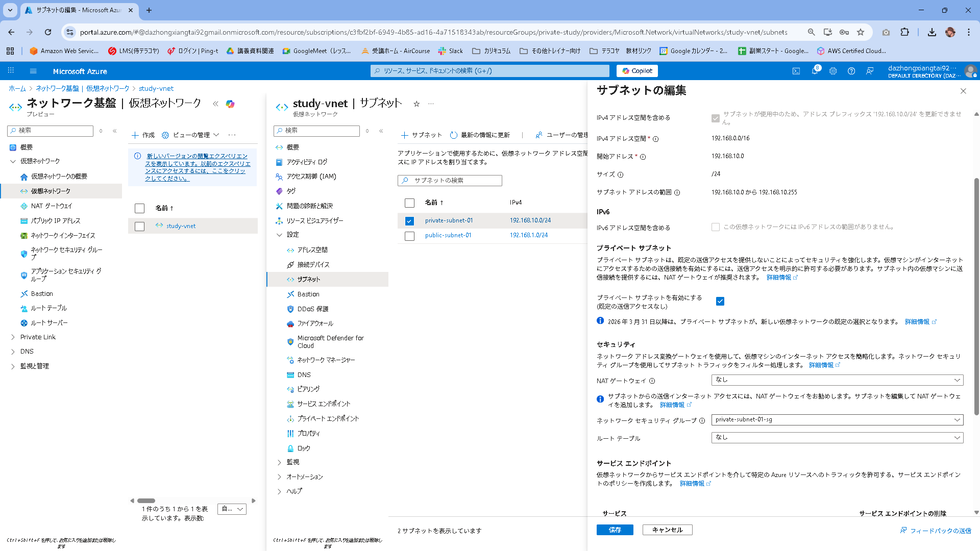This screenshot has width=980, height=551.
Task: Uncheck the private-subnet-01 row checkbox
Action: pyautogui.click(x=409, y=221)
